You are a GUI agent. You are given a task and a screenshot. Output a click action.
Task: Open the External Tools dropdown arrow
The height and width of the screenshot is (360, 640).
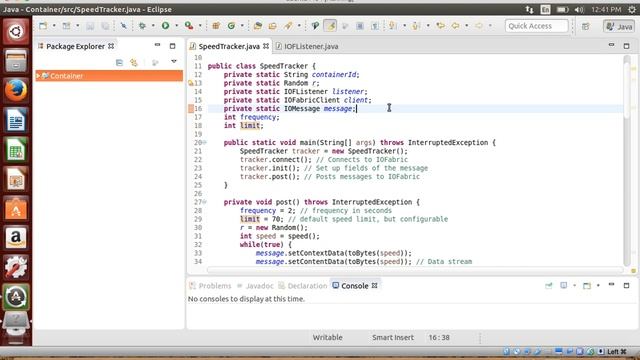[200, 26]
